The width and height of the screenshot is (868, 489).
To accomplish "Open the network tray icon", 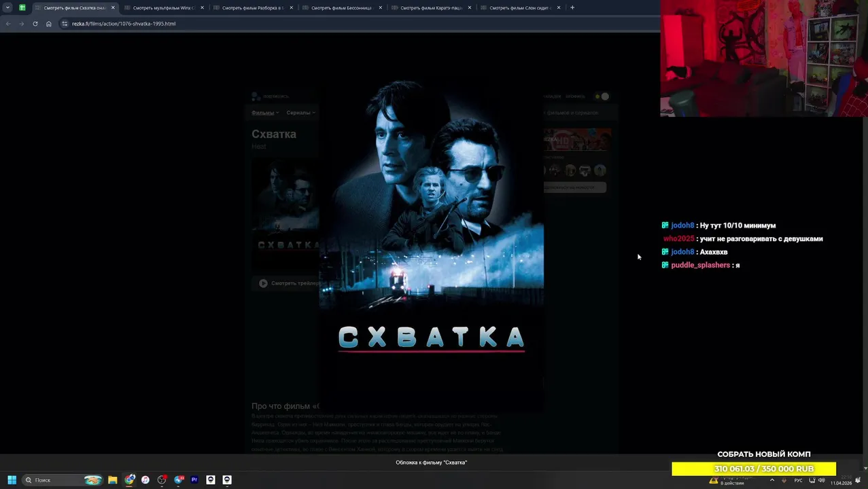I will [x=812, y=480].
